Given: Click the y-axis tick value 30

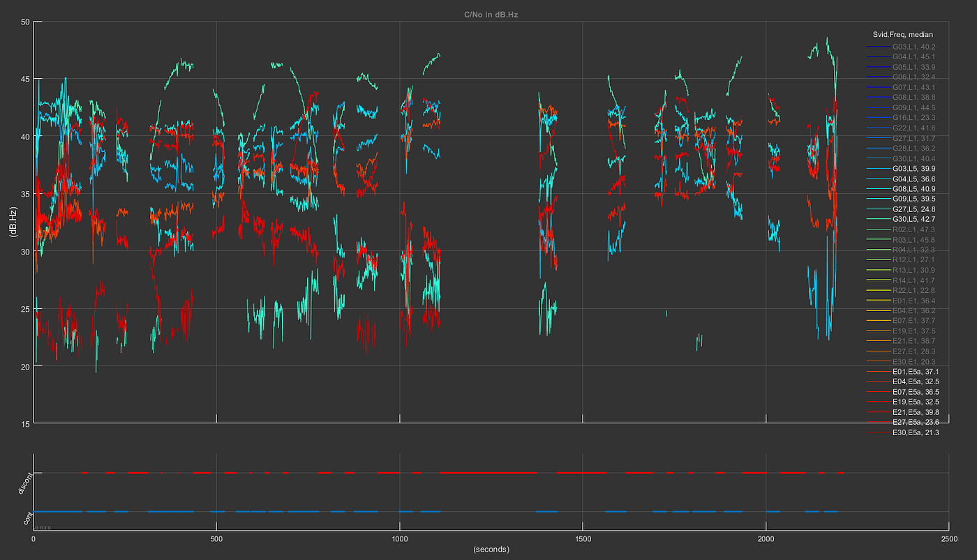Looking at the screenshot, I should coord(24,252).
